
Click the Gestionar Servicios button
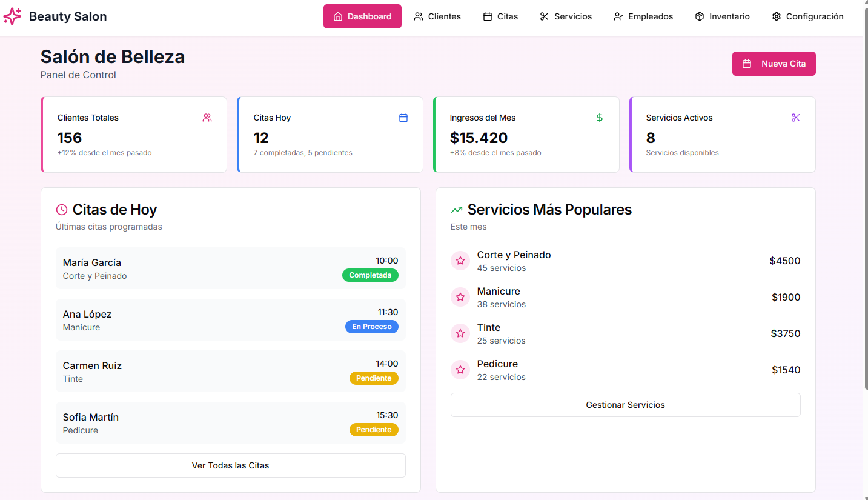pyautogui.click(x=625, y=405)
